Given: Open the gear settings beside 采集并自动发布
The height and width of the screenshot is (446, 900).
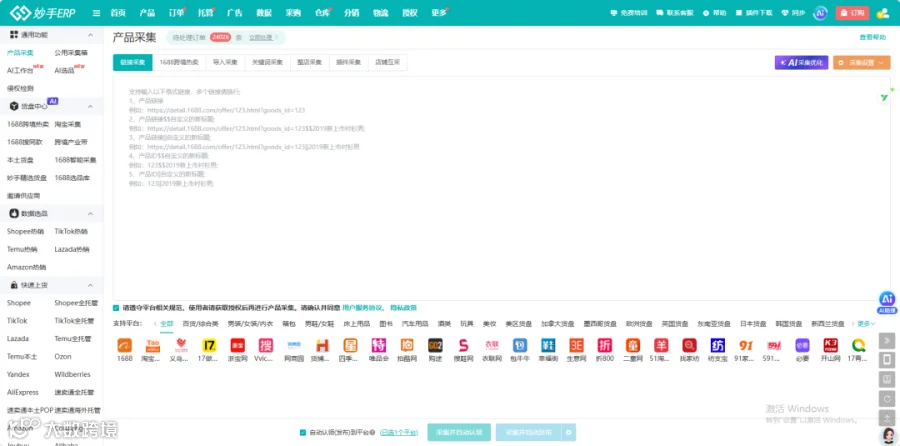Looking at the screenshot, I should [569, 432].
